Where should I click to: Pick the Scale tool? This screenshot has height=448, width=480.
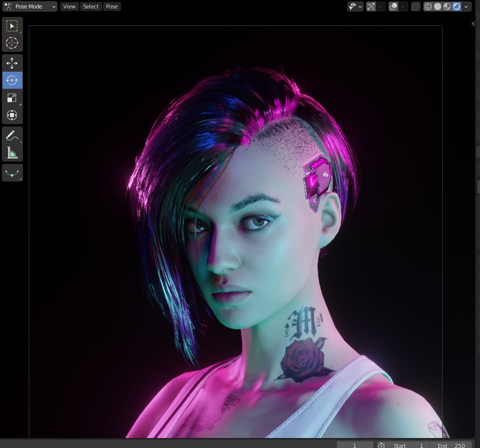click(12, 98)
